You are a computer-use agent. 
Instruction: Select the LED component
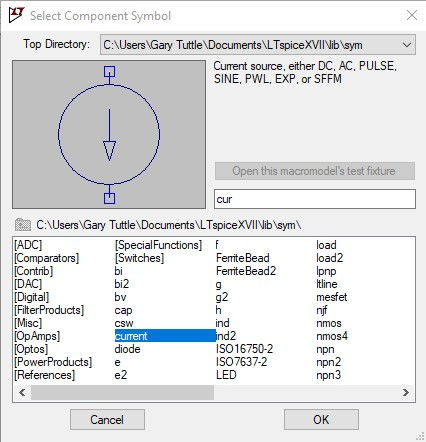coord(226,375)
